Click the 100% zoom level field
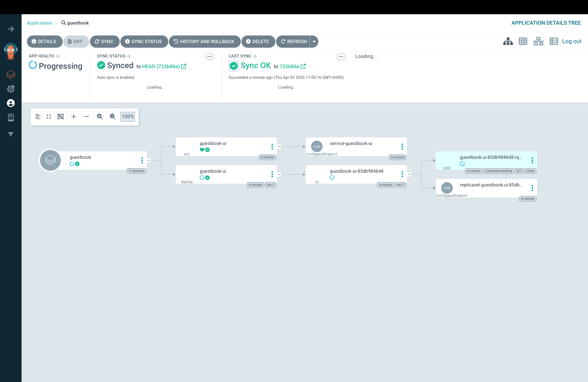The width and height of the screenshot is (588, 382). tap(128, 116)
